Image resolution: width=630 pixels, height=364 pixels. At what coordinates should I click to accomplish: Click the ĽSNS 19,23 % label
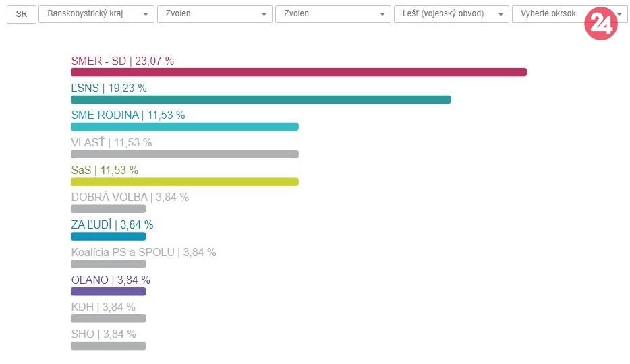[109, 88]
